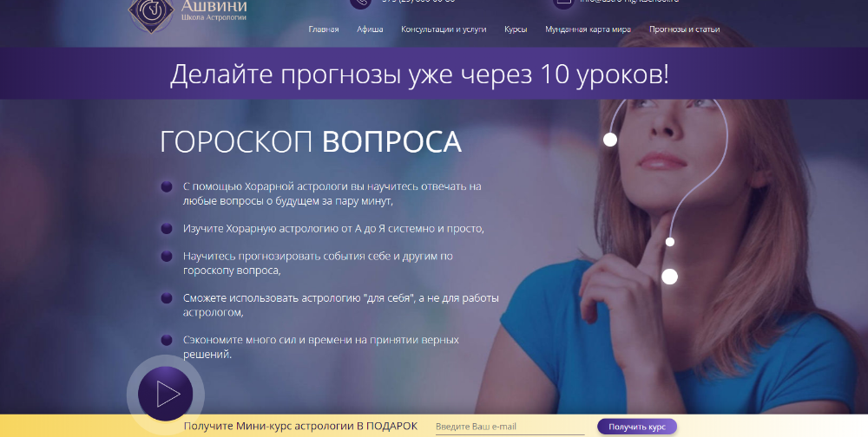868x437 pixels.
Task: Open the Курсы menu item
Action: point(516,29)
